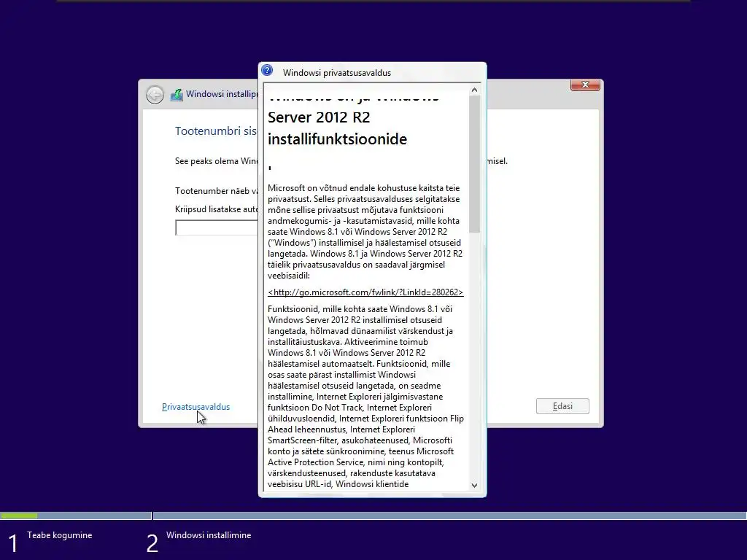The height and width of the screenshot is (560, 747).
Task: Click the 'Microsoft on võtnud endale' paragraph line
Action: (x=363, y=188)
